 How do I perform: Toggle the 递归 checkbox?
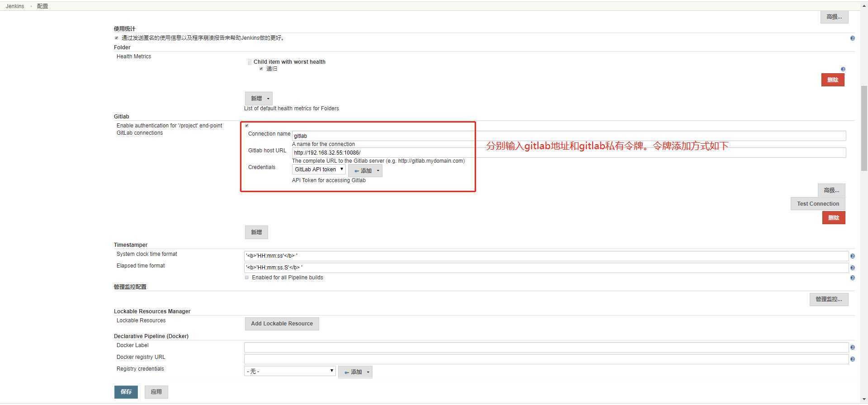tap(261, 69)
